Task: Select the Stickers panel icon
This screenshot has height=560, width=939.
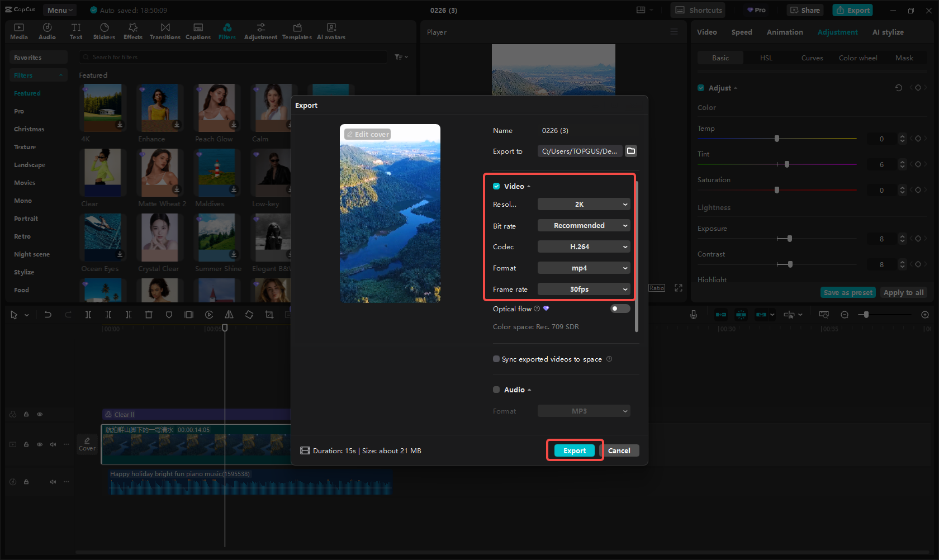Action: (x=104, y=31)
